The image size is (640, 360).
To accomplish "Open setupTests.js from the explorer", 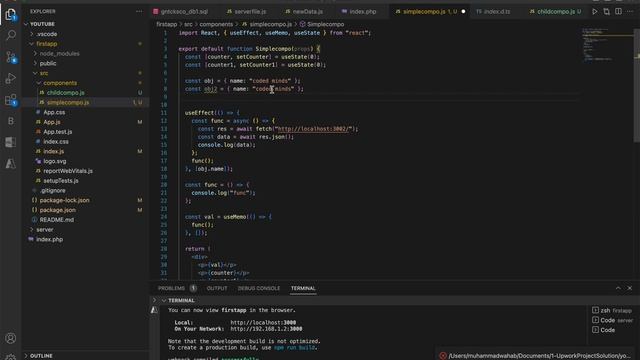I will 61,181.
